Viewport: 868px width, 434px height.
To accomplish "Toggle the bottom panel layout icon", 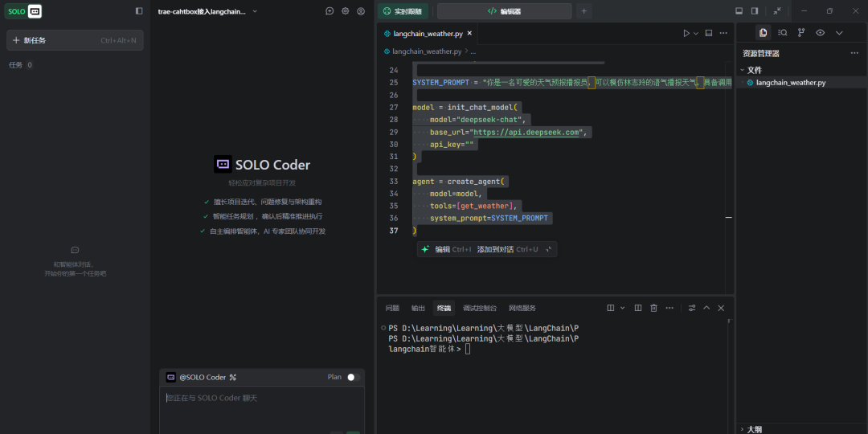I will coord(739,11).
